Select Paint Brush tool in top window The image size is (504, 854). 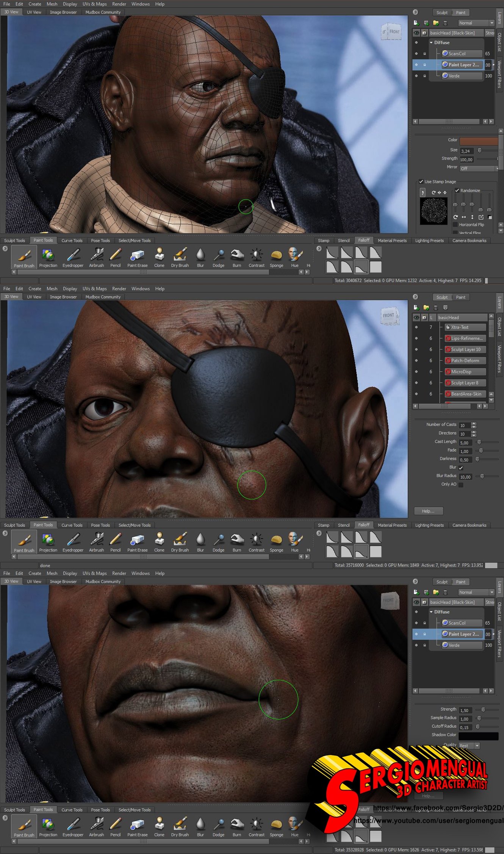[24, 257]
